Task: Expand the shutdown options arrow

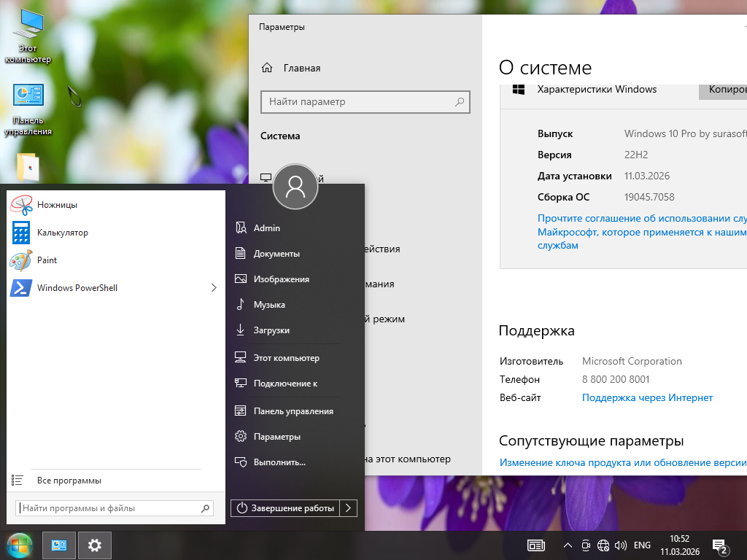Action: pyautogui.click(x=349, y=508)
